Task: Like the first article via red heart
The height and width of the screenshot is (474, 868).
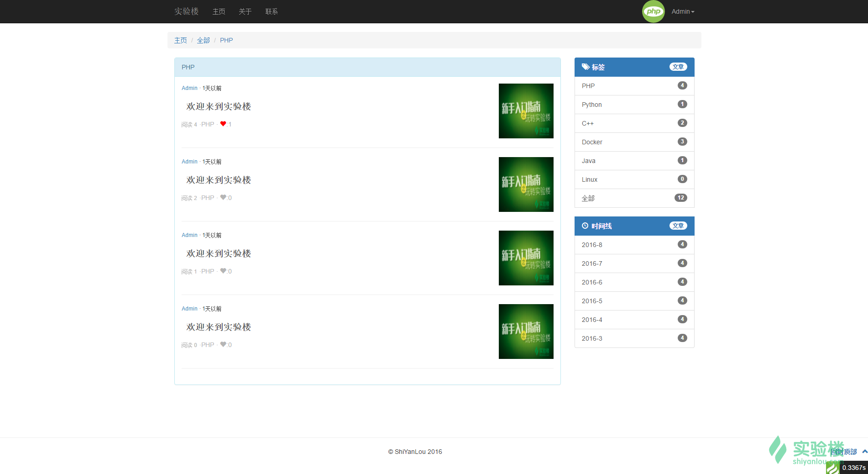Action: (223, 124)
